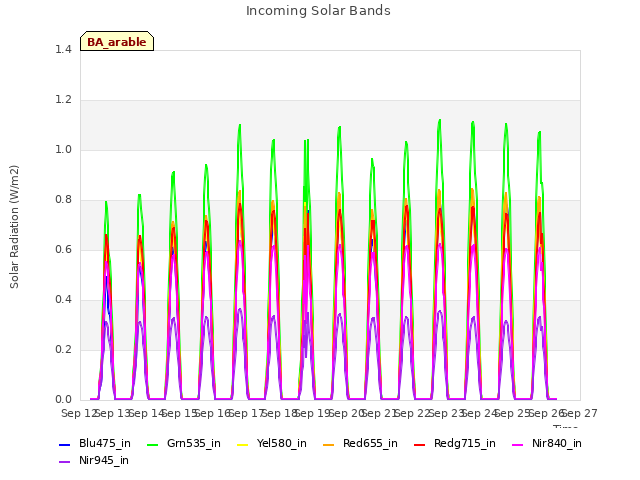
Task: Click the purple Nir945_in legend swatch
Action: (64, 462)
